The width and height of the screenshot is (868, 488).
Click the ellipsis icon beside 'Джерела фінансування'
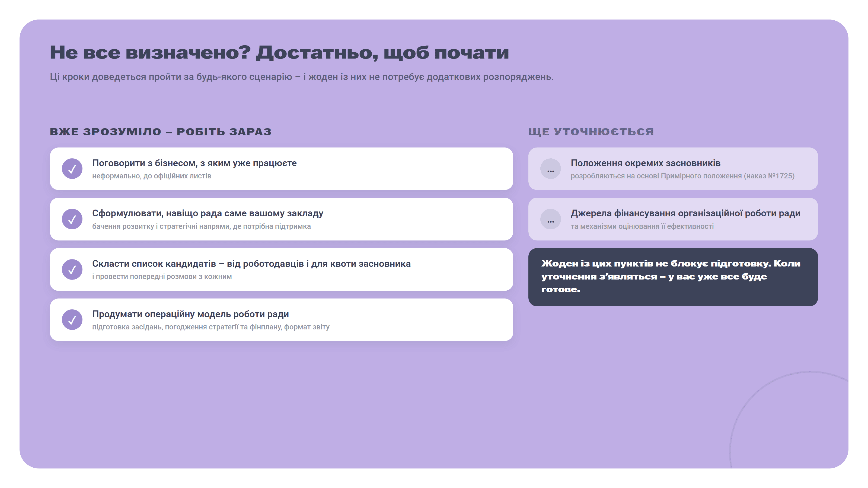(551, 219)
